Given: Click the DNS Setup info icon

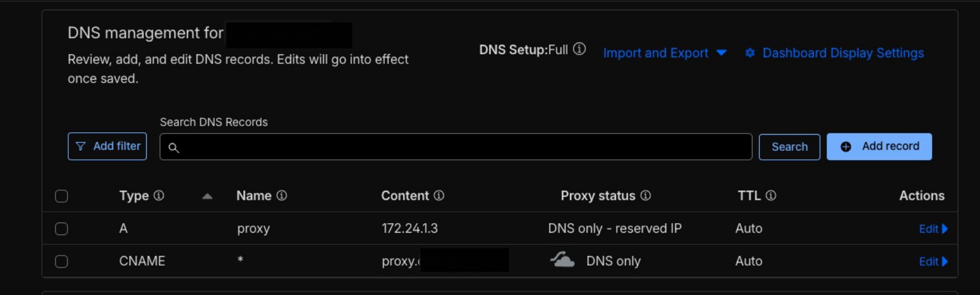Looking at the screenshot, I should point(579,49).
